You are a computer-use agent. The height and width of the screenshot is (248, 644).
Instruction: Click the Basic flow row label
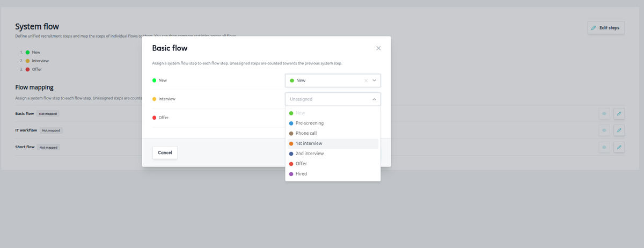(25, 114)
